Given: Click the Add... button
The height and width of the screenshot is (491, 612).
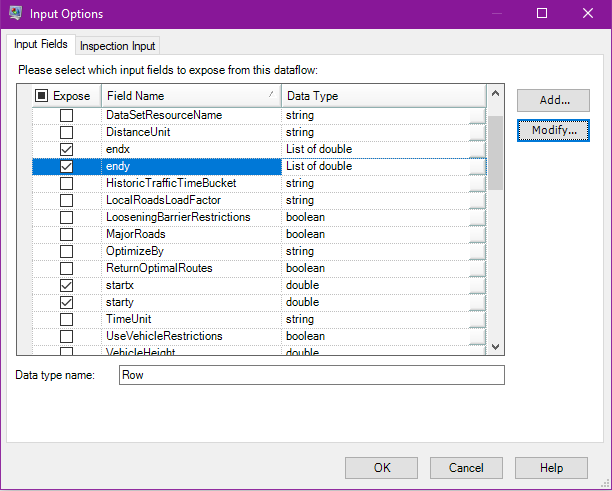Looking at the screenshot, I should click(553, 100).
